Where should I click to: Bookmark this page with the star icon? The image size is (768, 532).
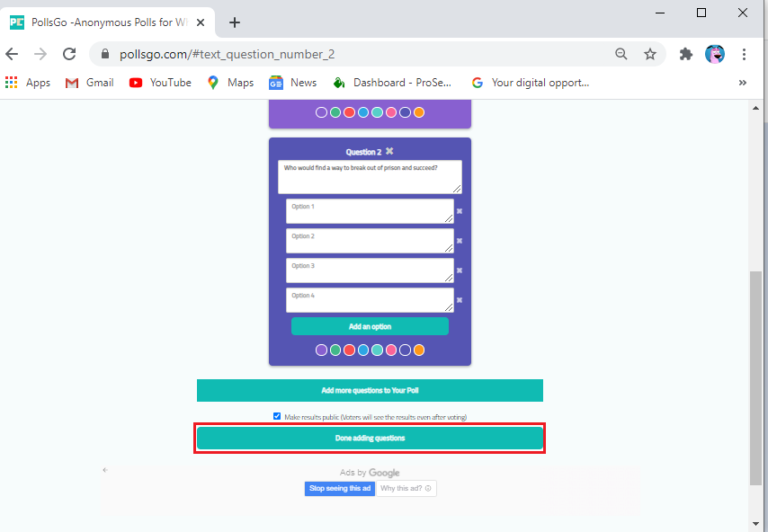click(x=650, y=54)
